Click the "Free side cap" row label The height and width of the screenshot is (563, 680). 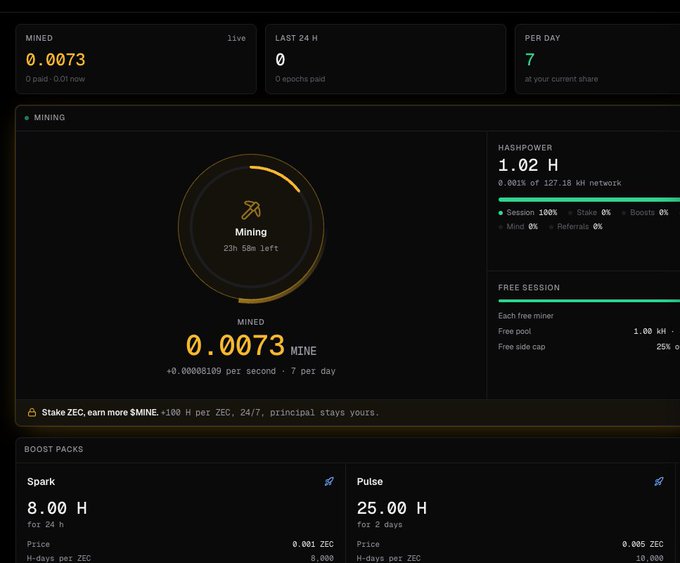(x=521, y=347)
